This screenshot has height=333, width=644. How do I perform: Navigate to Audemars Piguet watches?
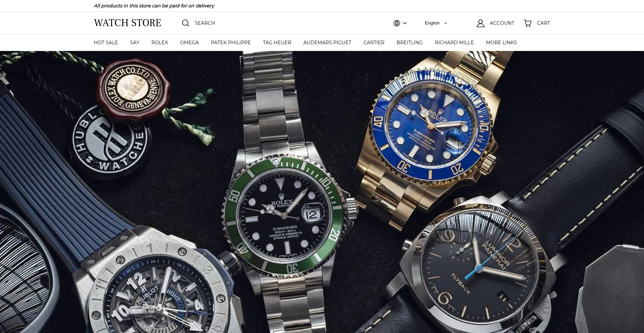click(x=327, y=43)
